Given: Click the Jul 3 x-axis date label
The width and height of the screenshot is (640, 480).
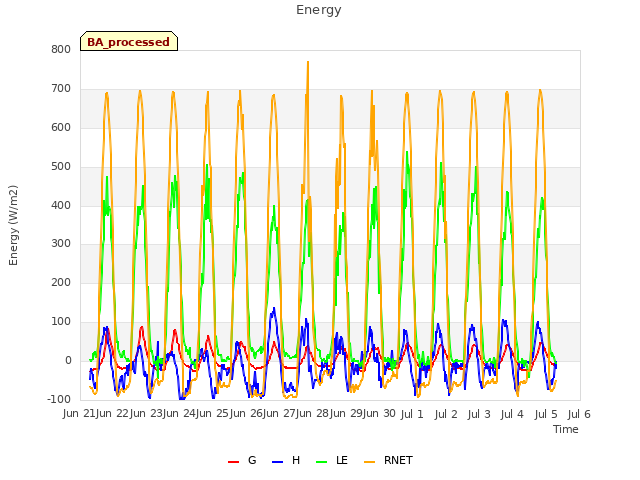Looking at the screenshot, I should pyautogui.click(x=479, y=414).
